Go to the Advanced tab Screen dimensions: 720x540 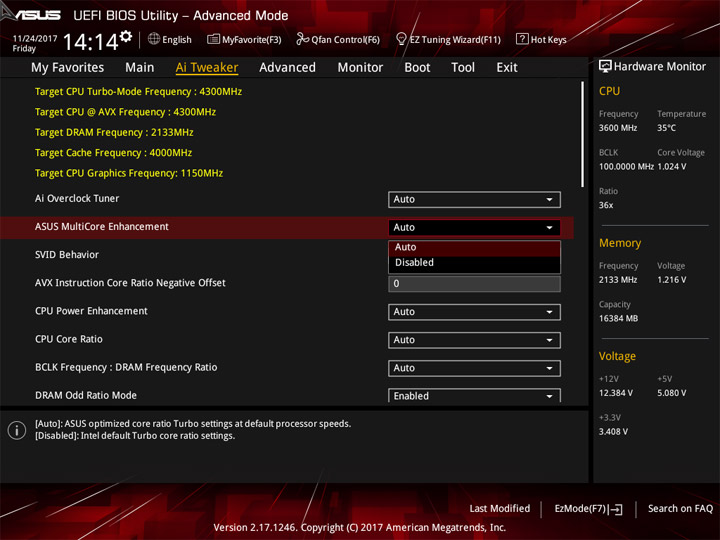point(287,68)
